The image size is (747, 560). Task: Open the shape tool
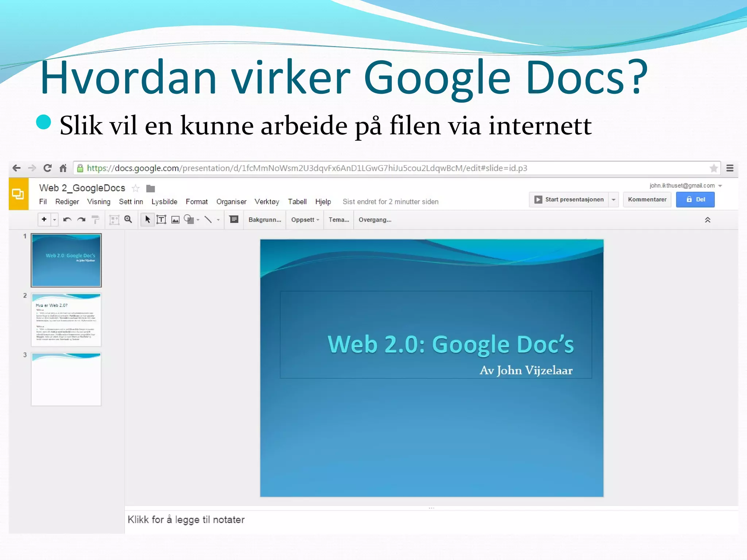coord(189,219)
